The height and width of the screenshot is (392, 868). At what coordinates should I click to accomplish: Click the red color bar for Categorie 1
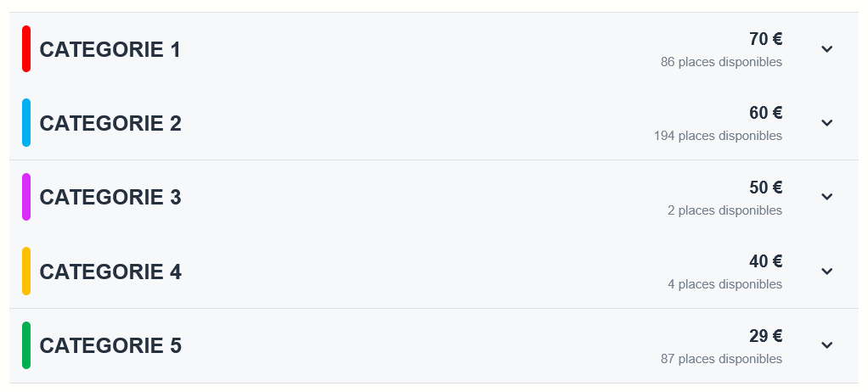(x=26, y=48)
